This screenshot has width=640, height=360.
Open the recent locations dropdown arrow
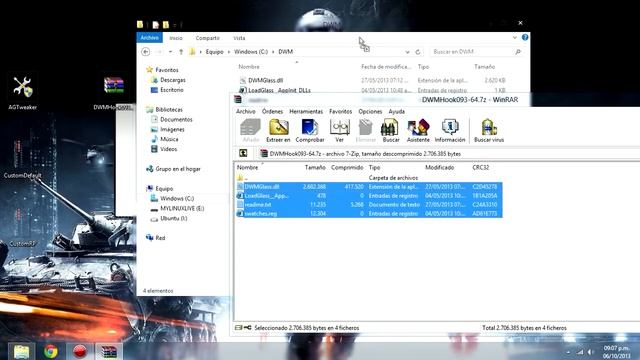point(170,52)
